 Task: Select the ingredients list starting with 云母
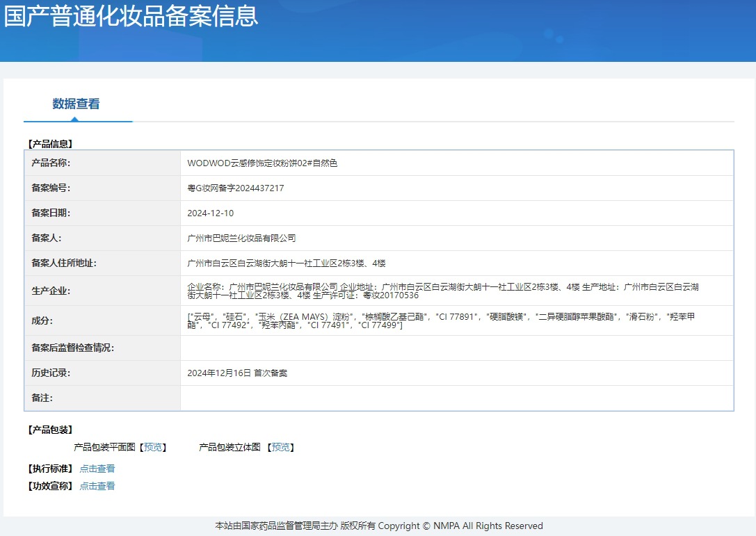coord(441,321)
